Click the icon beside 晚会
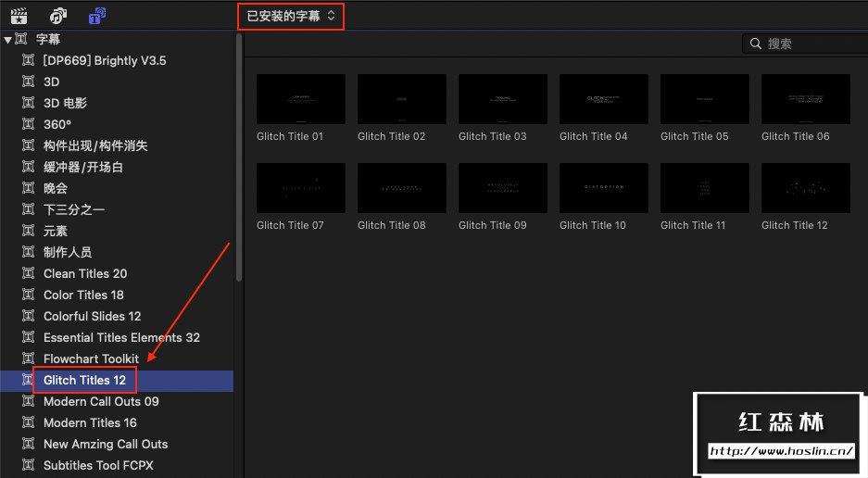This screenshot has width=868, height=478. tap(28, 188)
